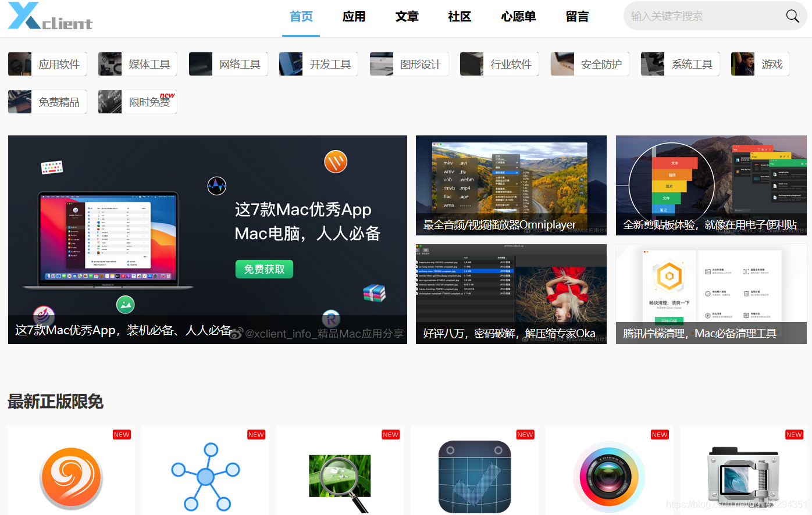The image size is (812, 515).
Task: Open the blue network nodes app icon
Action: (x=205, y=477)
